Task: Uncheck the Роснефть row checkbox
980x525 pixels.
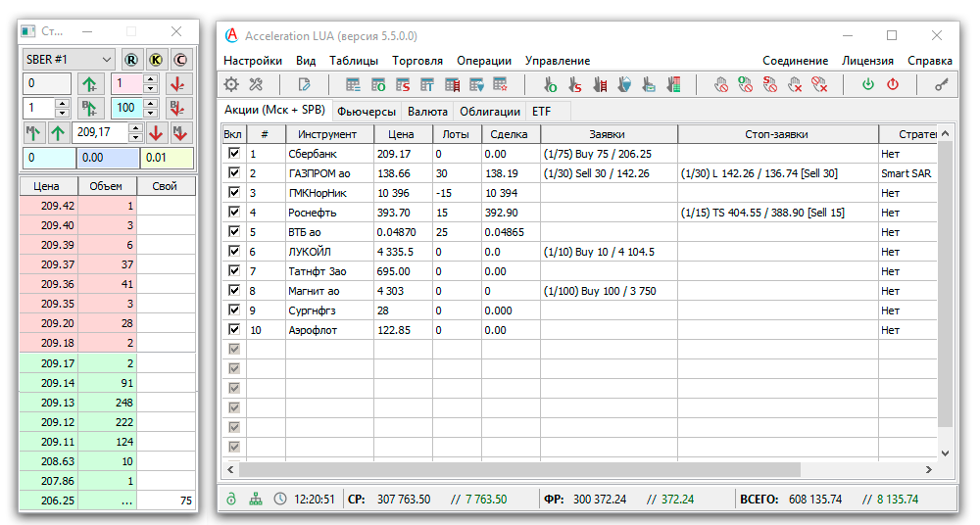Action: point(234,212)
